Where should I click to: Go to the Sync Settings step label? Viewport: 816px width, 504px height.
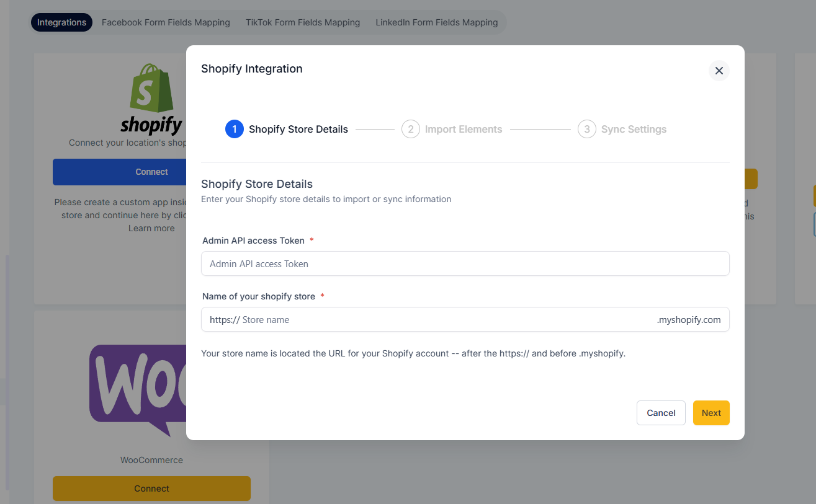pos(634,130)
